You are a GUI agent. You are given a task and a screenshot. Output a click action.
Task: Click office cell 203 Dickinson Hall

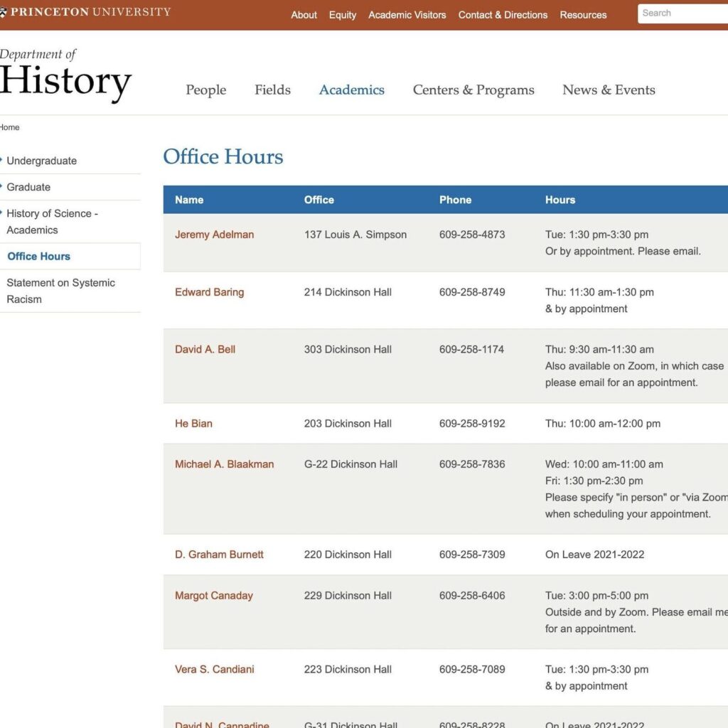tap(348, 424)
